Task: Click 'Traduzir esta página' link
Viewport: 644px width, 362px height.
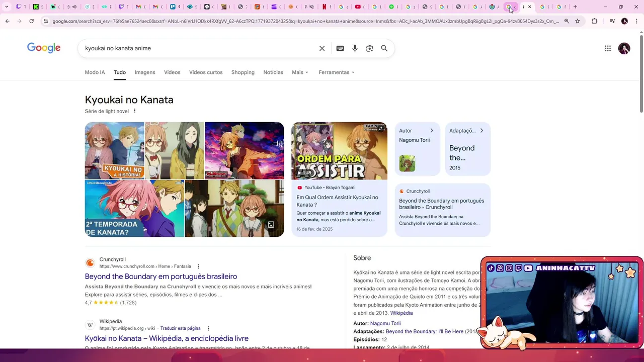Action: point(180,328)
